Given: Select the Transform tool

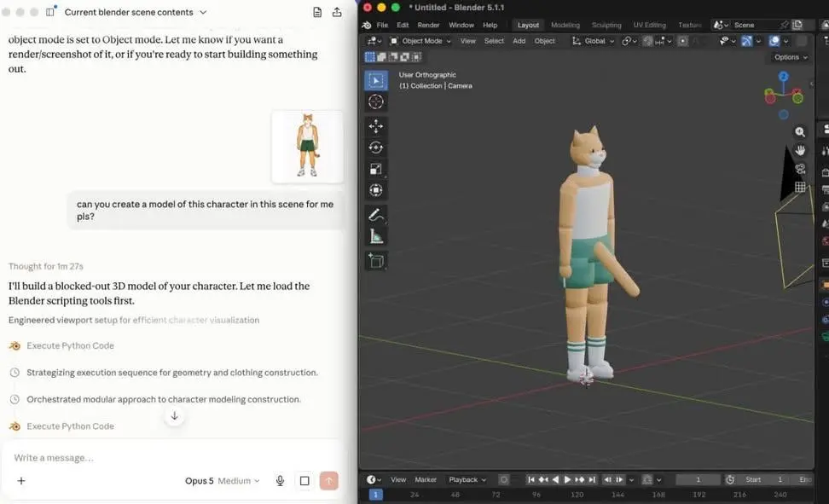Looking at the screenshot, I should click(x=376, y=190).
